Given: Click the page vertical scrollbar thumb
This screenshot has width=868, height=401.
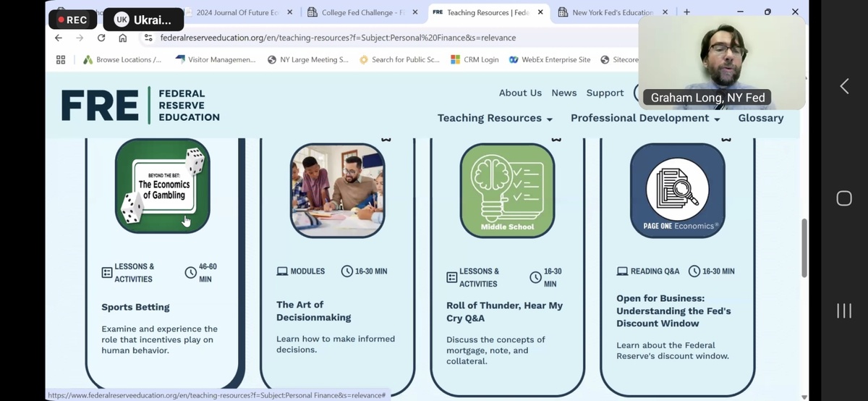Looking at the screenshot, I should point(804,248).
